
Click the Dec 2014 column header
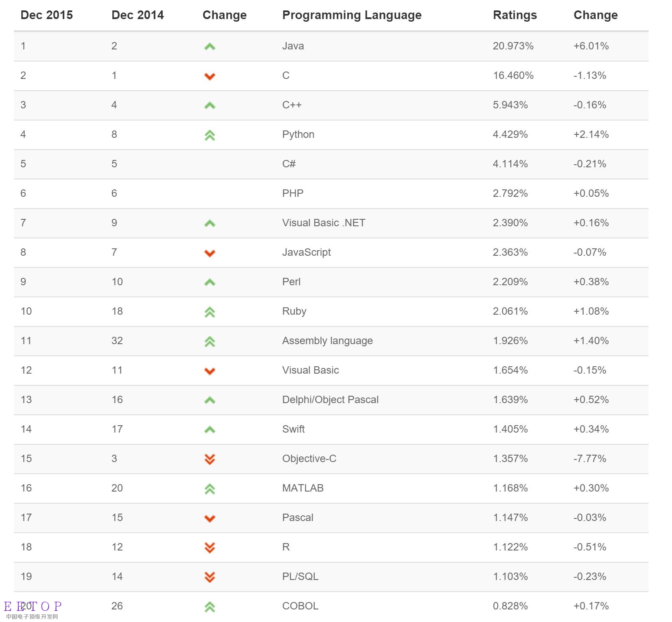point(137,15)
